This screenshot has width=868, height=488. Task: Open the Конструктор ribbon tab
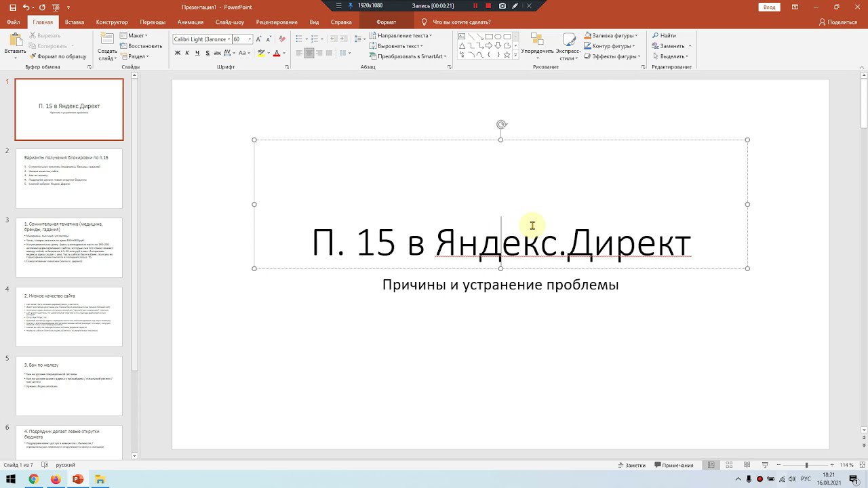112,22
